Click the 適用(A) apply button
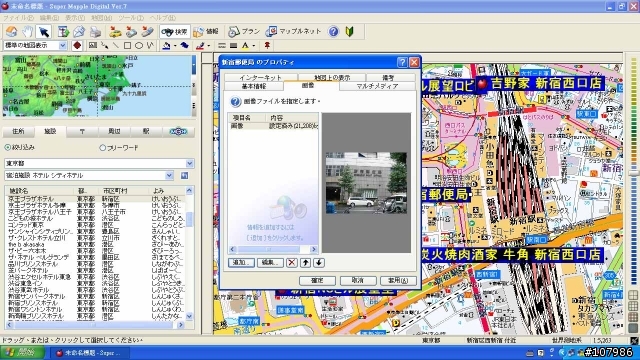Image resolution: width=640 pixels, height=360 pixels. tap(398, 280)
